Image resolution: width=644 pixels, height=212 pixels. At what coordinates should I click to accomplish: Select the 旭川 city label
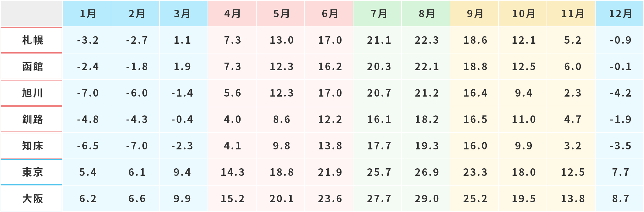(x=32, y=93)
